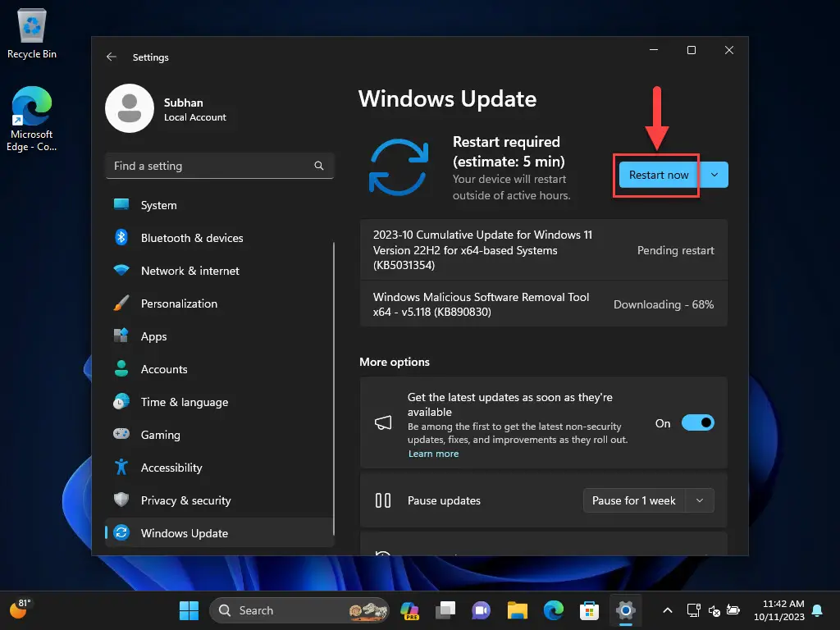Click the muted volume tray icon
The image size is (840, 630).
coord(714,610)
